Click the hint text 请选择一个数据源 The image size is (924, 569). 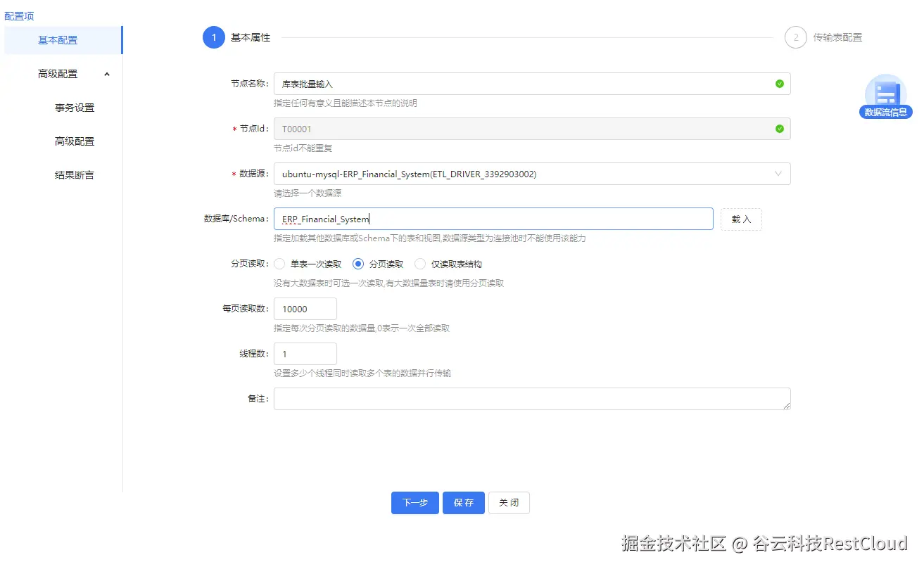(308, 193)
